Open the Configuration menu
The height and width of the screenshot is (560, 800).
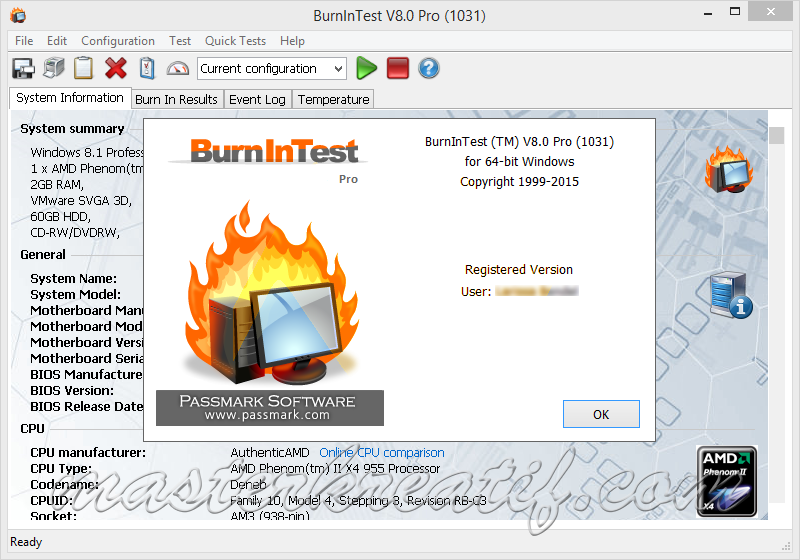(118, 41)
